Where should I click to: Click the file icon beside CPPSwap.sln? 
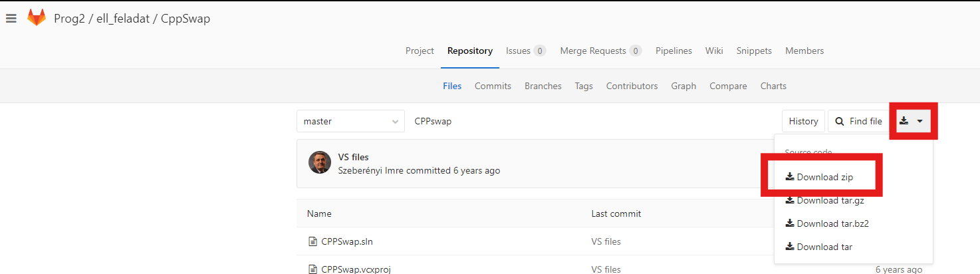tap(312, 241)
